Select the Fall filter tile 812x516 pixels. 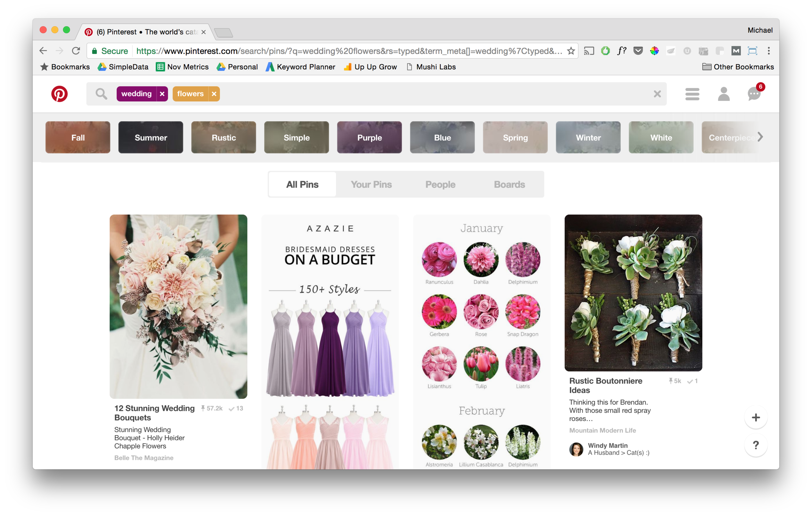pyautogui.click(x=78, y=137)
